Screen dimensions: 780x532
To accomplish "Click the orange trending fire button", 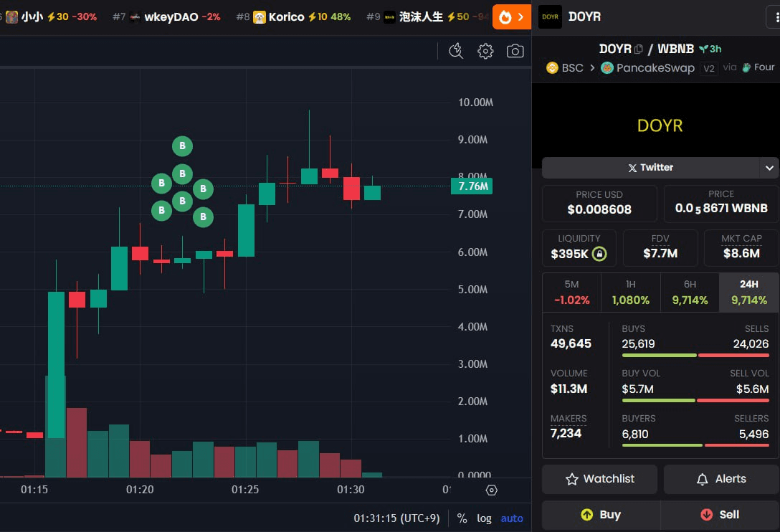I will 512,16.
